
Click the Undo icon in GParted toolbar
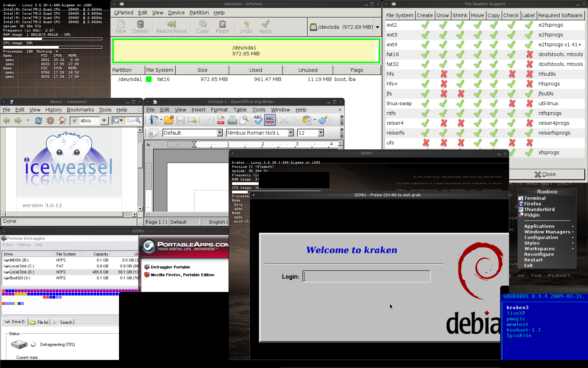click(x=246, y=24)
